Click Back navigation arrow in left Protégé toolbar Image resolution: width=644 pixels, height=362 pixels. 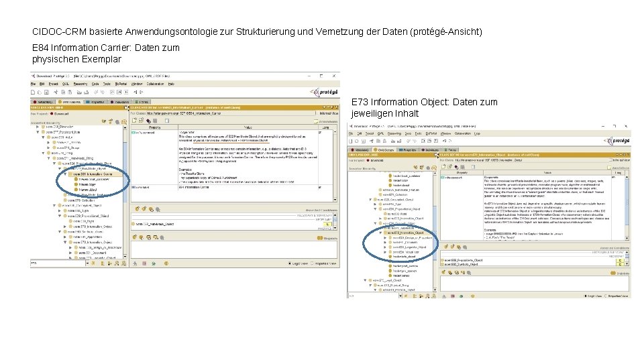[x=135, y=93]
